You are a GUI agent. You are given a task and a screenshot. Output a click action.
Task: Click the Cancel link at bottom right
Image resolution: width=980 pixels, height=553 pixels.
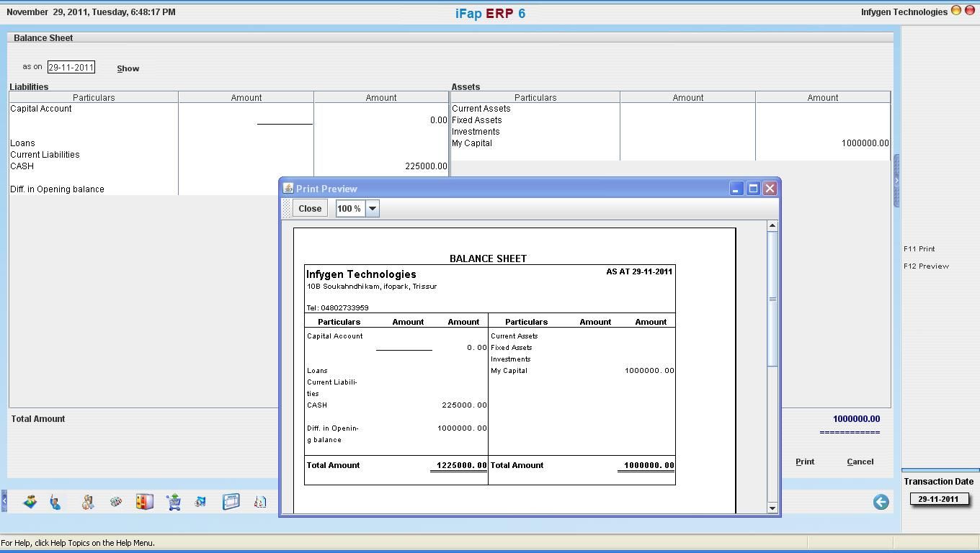point(860,462)
